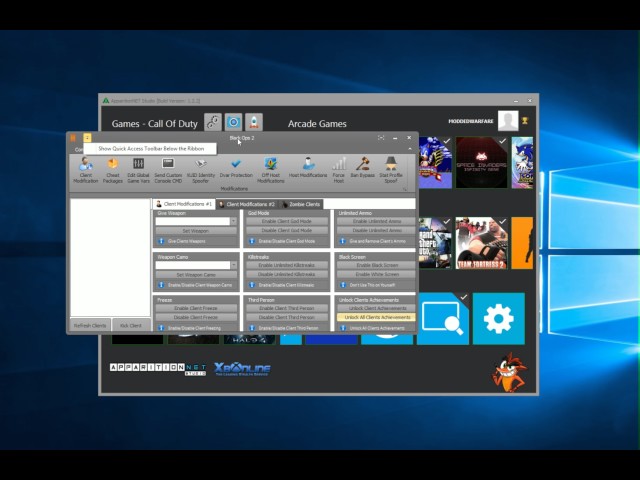This screenshot has height=480, width=640.
Task: Click Disable Unlimited Killstreaks
Action: tap(287, 275)
